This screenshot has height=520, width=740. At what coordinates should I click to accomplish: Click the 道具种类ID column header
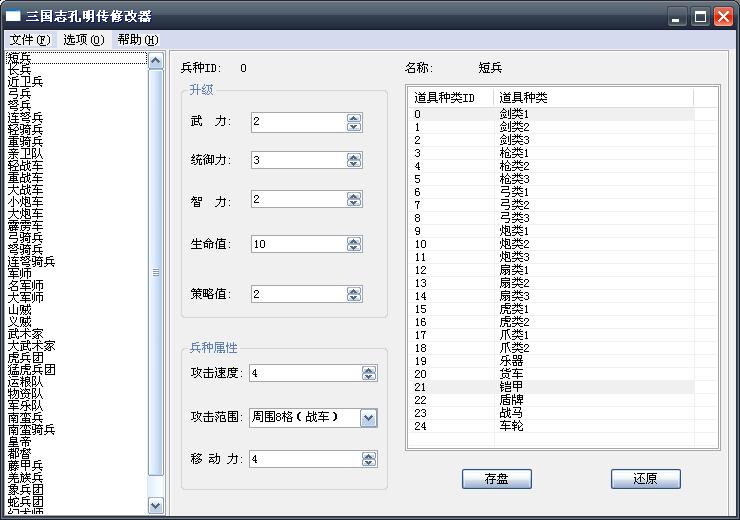click(451, 97)
